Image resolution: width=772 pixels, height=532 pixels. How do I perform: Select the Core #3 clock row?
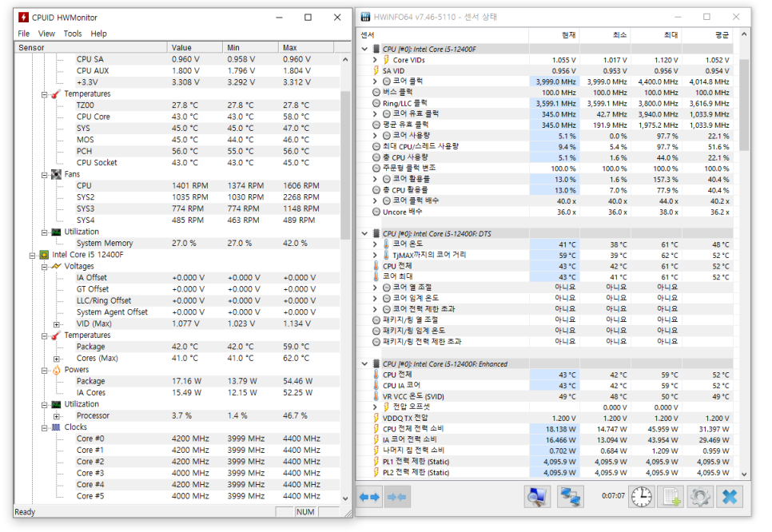pos(177,473)
